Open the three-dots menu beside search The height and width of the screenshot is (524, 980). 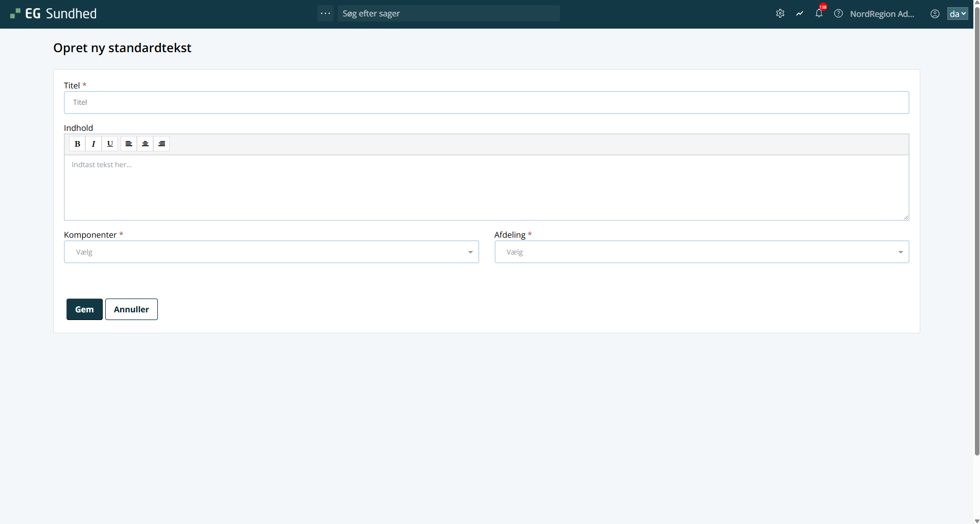tap(325, 13)
